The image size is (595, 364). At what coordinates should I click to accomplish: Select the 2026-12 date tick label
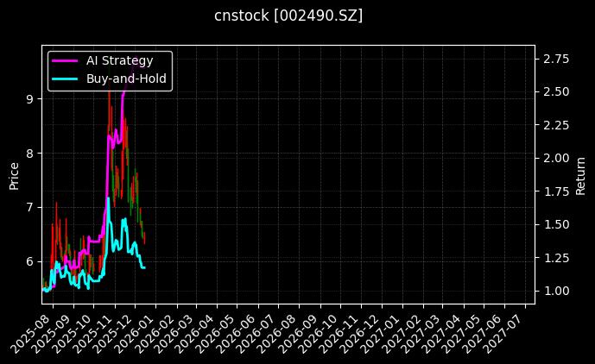coord(361,332)
